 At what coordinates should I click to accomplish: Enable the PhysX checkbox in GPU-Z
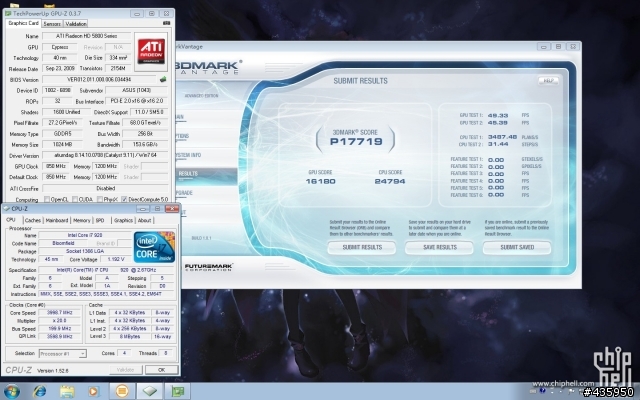[100, 199]
